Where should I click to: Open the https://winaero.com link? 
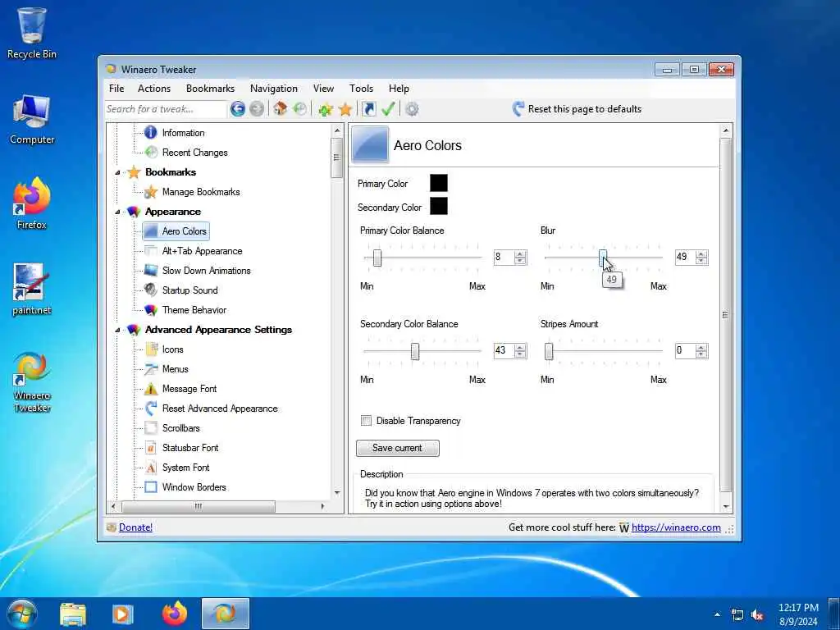point(676,527)
